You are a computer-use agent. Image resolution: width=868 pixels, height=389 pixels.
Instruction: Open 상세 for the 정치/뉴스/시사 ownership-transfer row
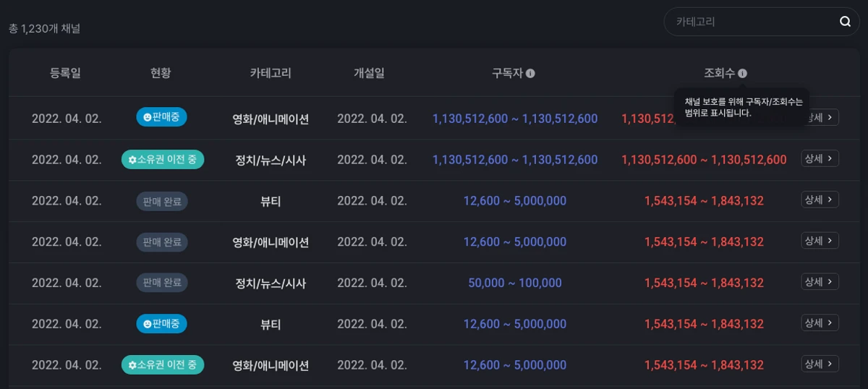click(820, 158)
